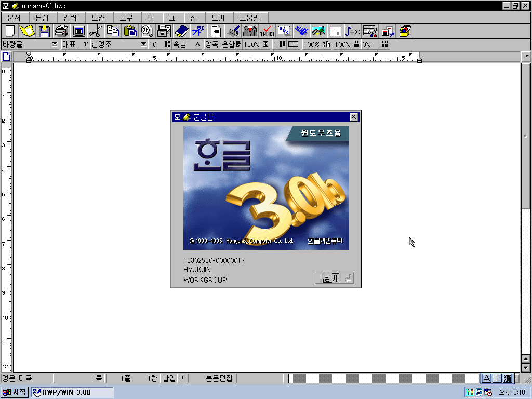Click the text frame layout icon
The image size is (532, 399).
click(x=336, y=31)
